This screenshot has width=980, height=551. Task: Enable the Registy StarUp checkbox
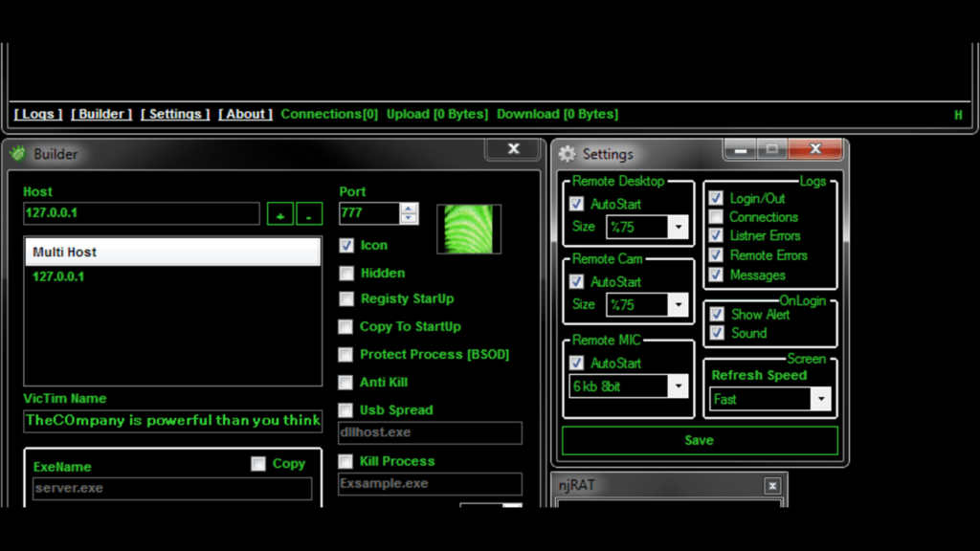pyautogui.click(x=346, y=298)
